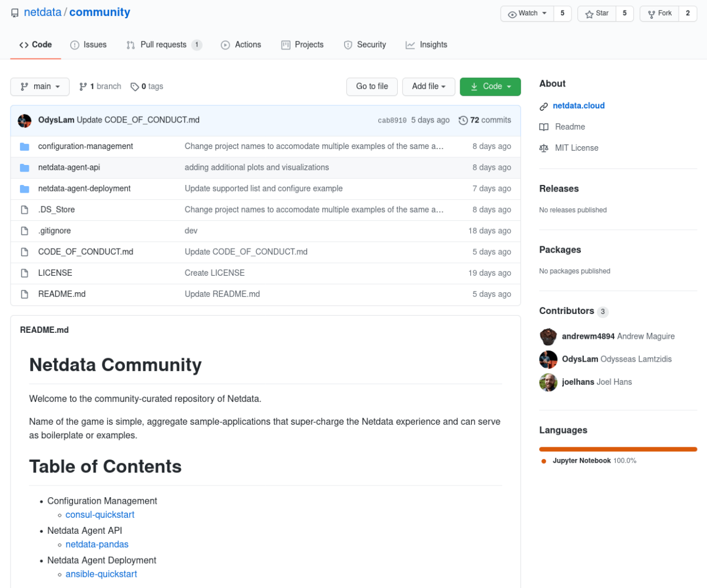The image size is (707, 588).
Task: Open the main branch dropdown
Action: point(40,87)
